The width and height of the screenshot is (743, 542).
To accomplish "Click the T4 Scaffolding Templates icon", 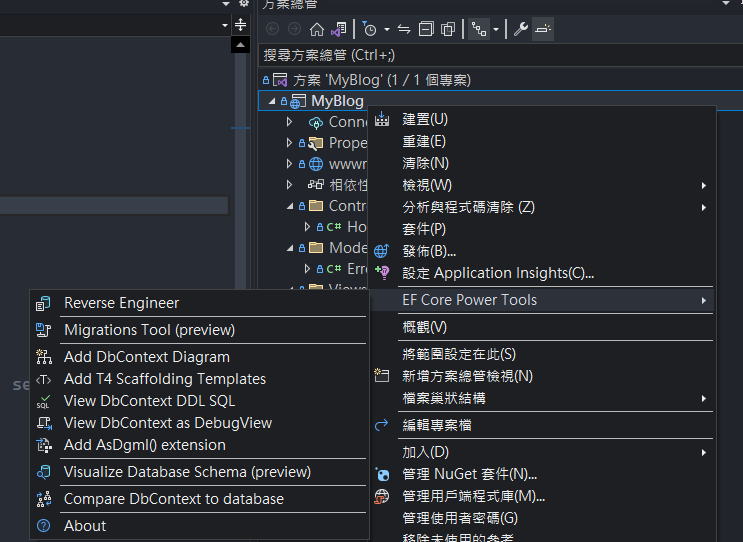I will [44, 379].
